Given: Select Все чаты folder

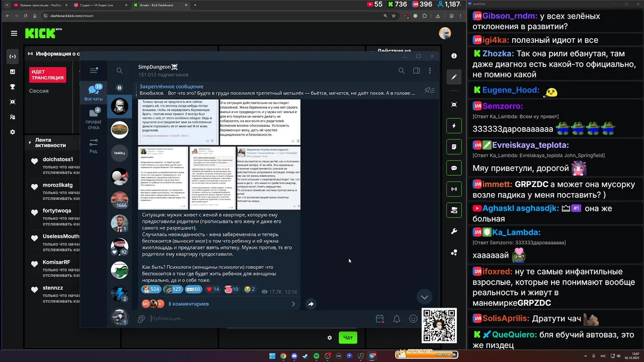Looking at the screenshot, I should (94, 93).
